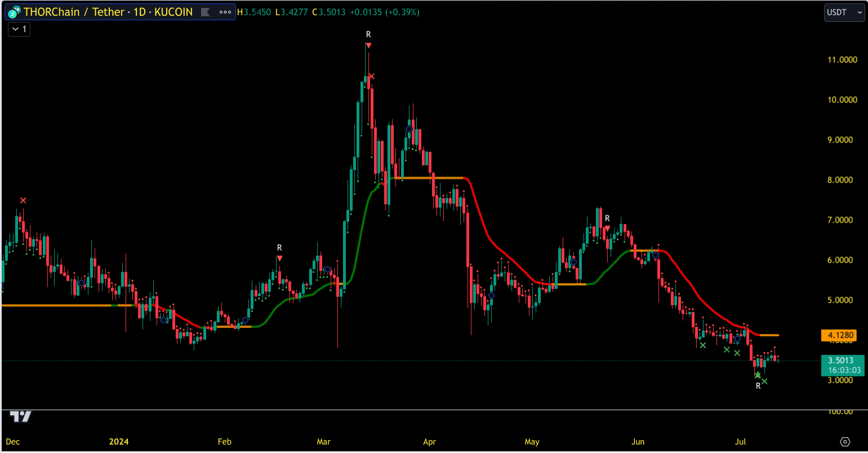This screenshot has width=868, height=453.
Task: Click the Feb label on time axis
Action: click(x=224, y=442)
